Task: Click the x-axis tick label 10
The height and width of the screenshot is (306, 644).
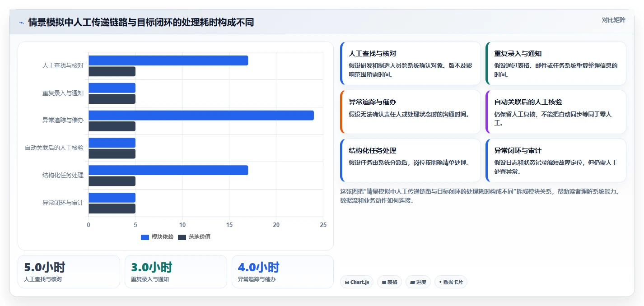Action: pyautogui.click(x=182, y=225)
